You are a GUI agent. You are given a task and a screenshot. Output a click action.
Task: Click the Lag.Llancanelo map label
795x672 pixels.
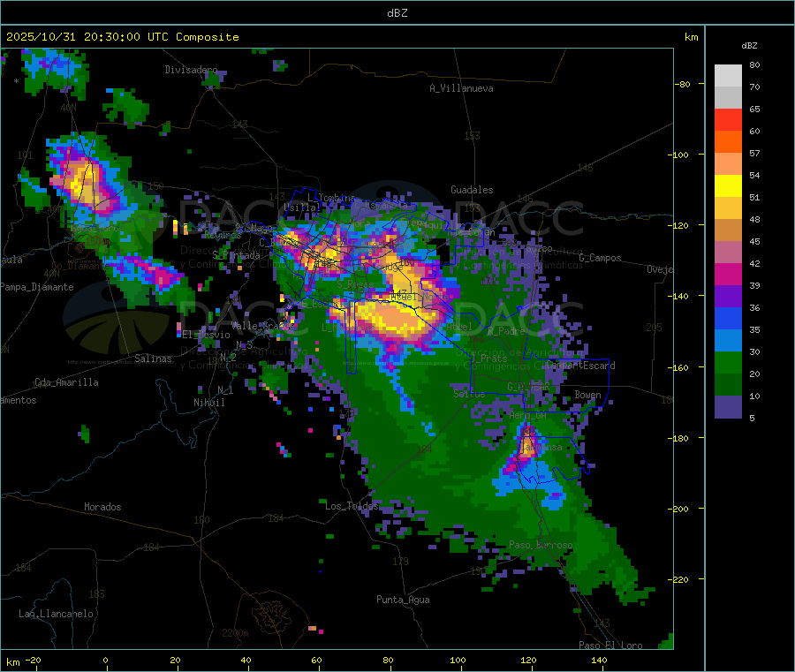56,614
